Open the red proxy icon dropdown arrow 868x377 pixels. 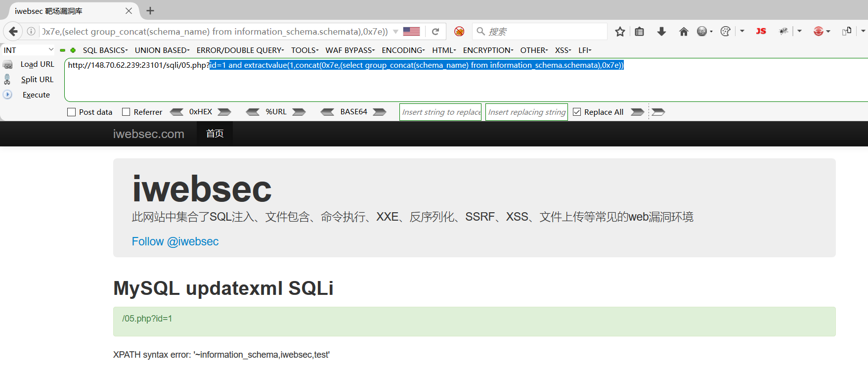[828, 32]
